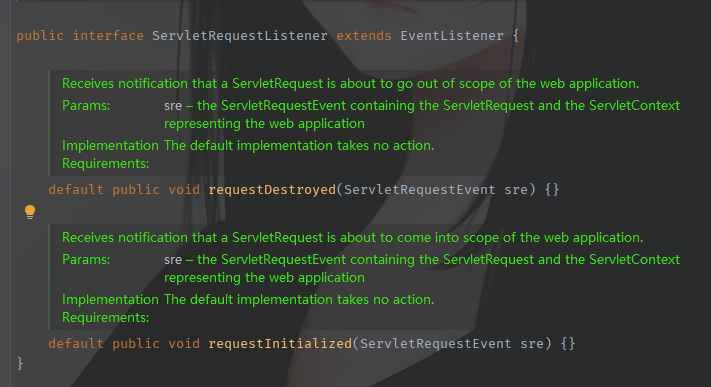Image resolution: width=711 pixels, height=387 pixels.
Task: Click the 'come into scope' doc sentence
Action: pyautogui.click(x=352, y=237)
